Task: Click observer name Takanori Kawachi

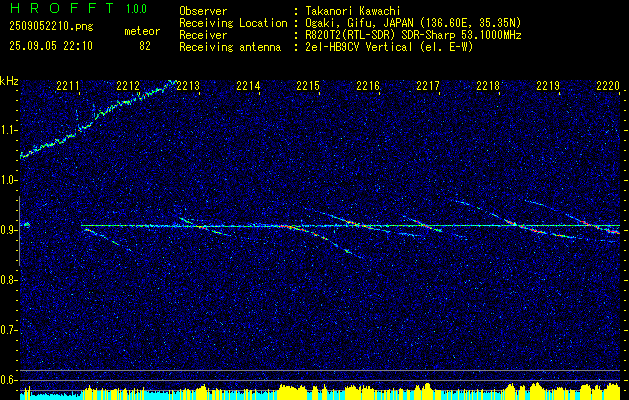Action: pos(353,11)
